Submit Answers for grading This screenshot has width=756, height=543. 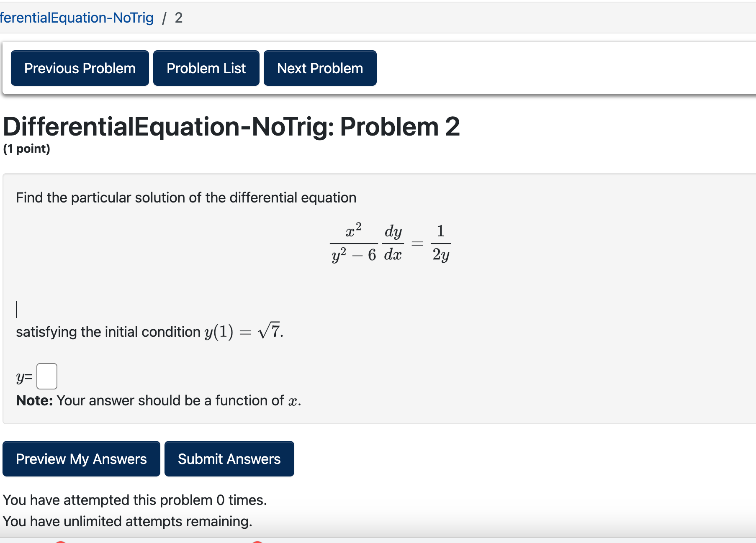[229, 459]
